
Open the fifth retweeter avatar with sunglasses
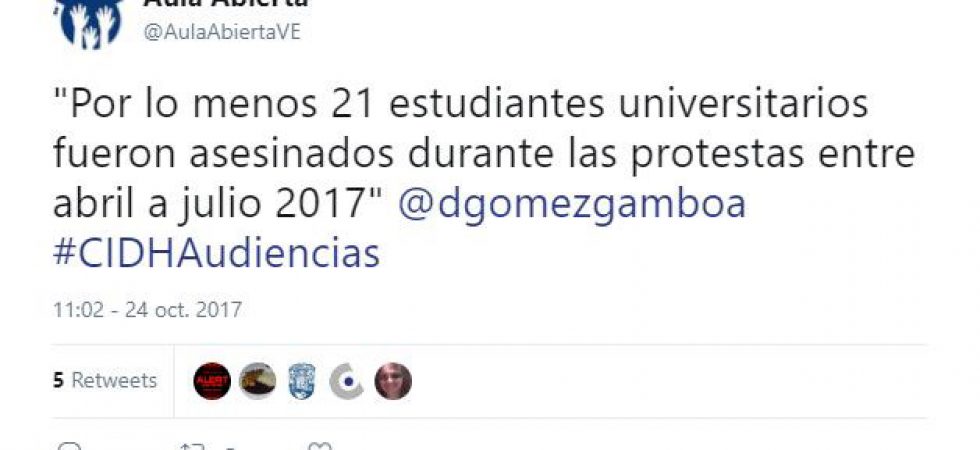(x=393, y=381)
